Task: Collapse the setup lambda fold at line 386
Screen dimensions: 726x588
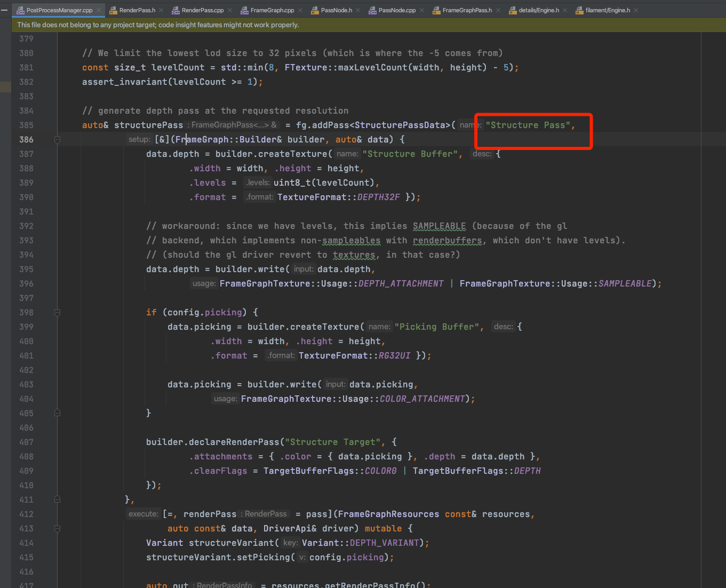Action: click(57, 139)
